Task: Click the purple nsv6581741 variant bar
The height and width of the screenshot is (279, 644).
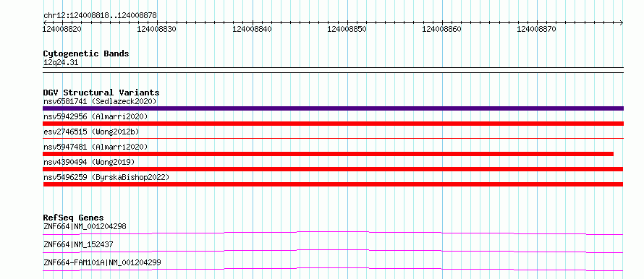Action: click(333, 108)
